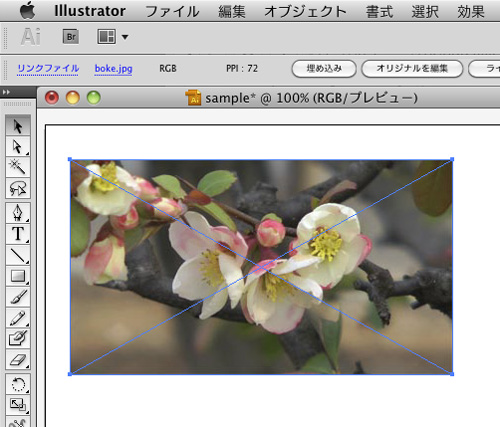Select the Pencil tool
Image resolution: width=500 pixels, height=427 pixels.
click(18, 318)
